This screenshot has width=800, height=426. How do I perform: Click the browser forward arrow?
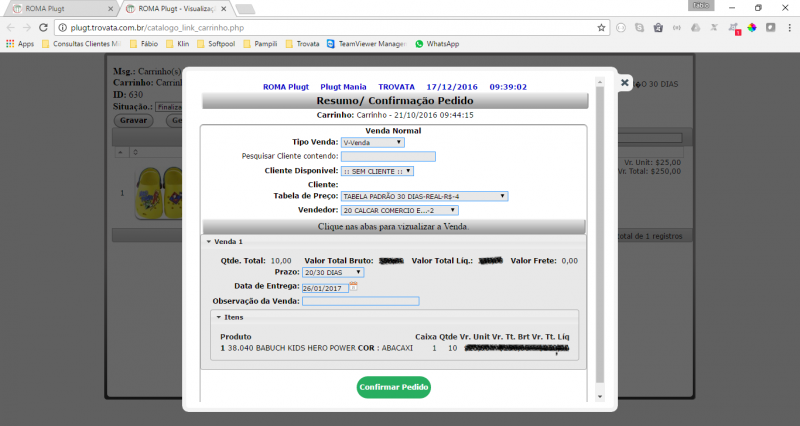(27, 28)
